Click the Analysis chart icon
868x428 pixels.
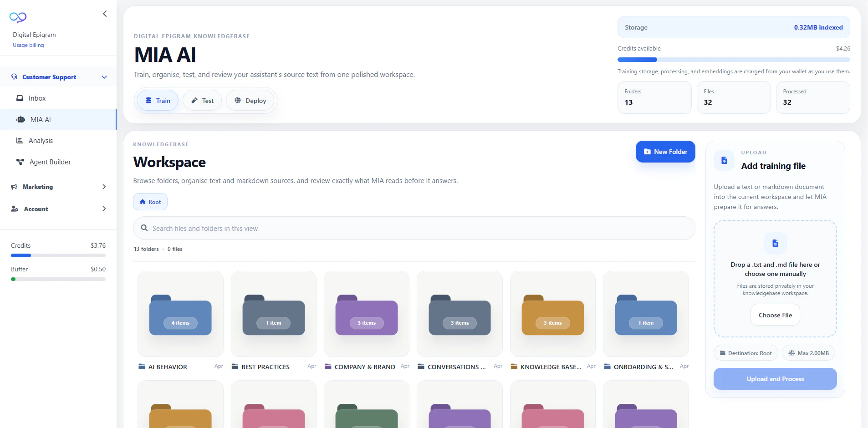20,140
